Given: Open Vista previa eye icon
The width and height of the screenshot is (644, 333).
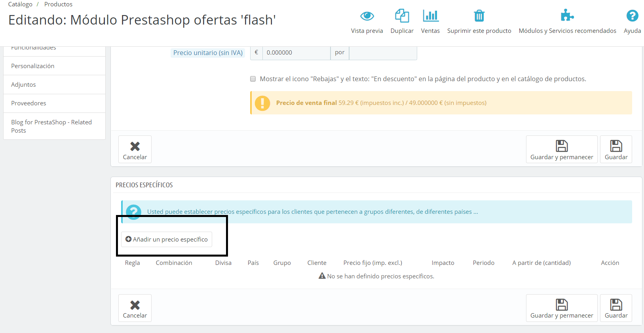Looking at the screenshot, I should 367,16.
